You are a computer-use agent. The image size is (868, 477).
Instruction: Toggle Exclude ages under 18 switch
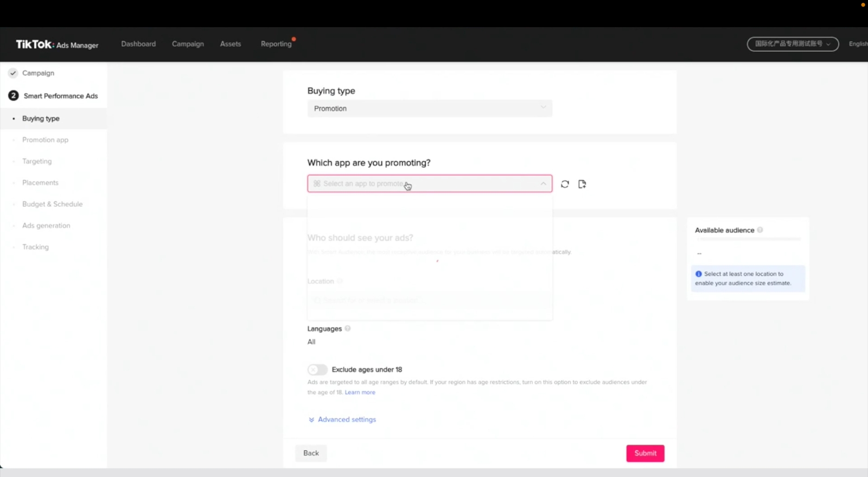coord(317,370)
